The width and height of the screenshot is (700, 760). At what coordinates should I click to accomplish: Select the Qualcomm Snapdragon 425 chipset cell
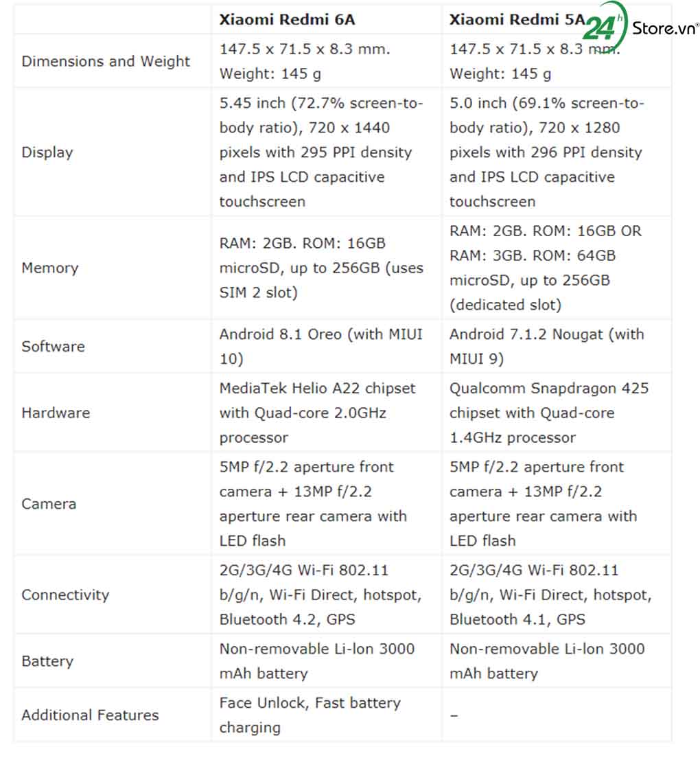click(x=548, y=413)
